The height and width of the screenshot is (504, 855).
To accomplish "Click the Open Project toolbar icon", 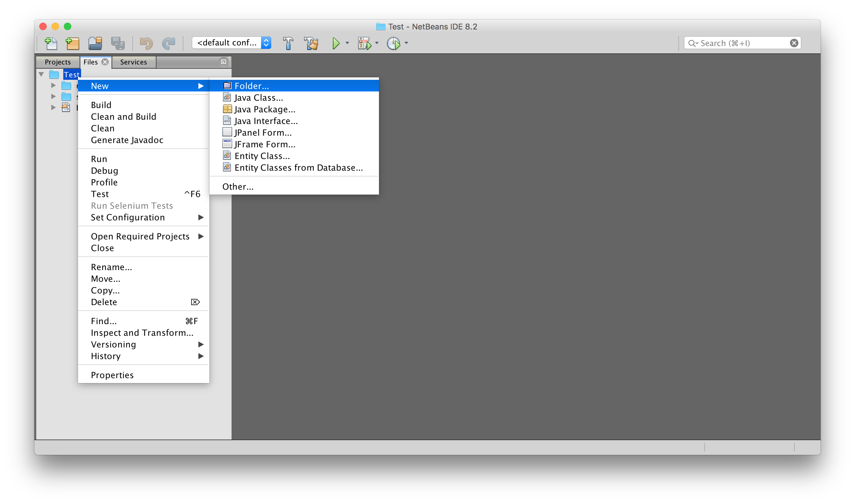I will (95, 43).
